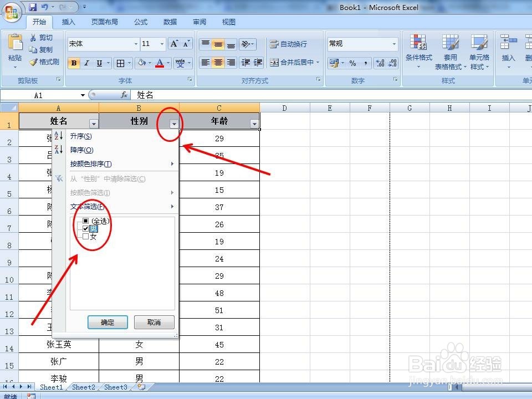Open the Insert cells 插入 button

(508, 51)
